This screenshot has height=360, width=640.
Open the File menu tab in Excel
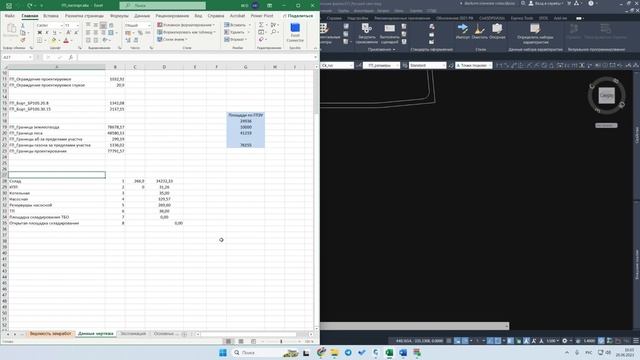coord(9,16)
